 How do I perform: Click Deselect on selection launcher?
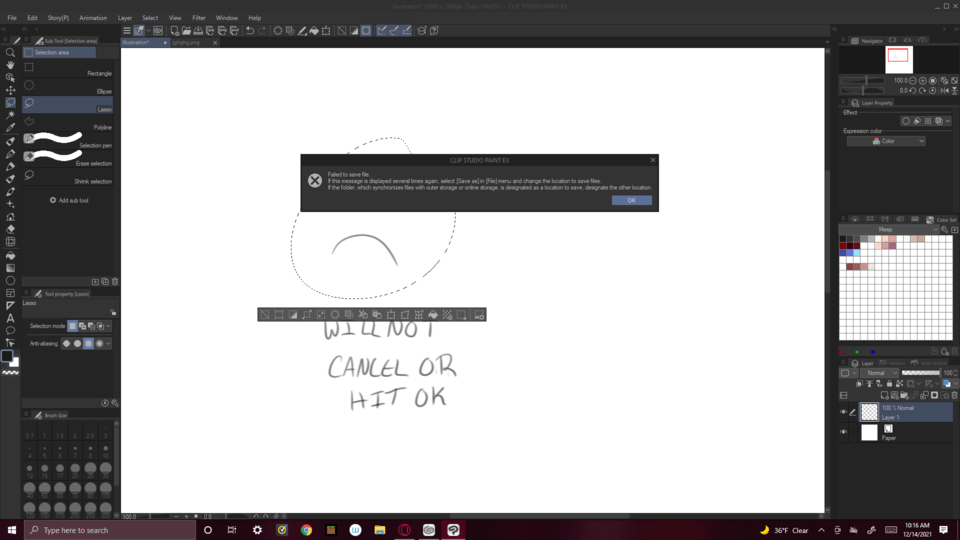click(265, 315)
